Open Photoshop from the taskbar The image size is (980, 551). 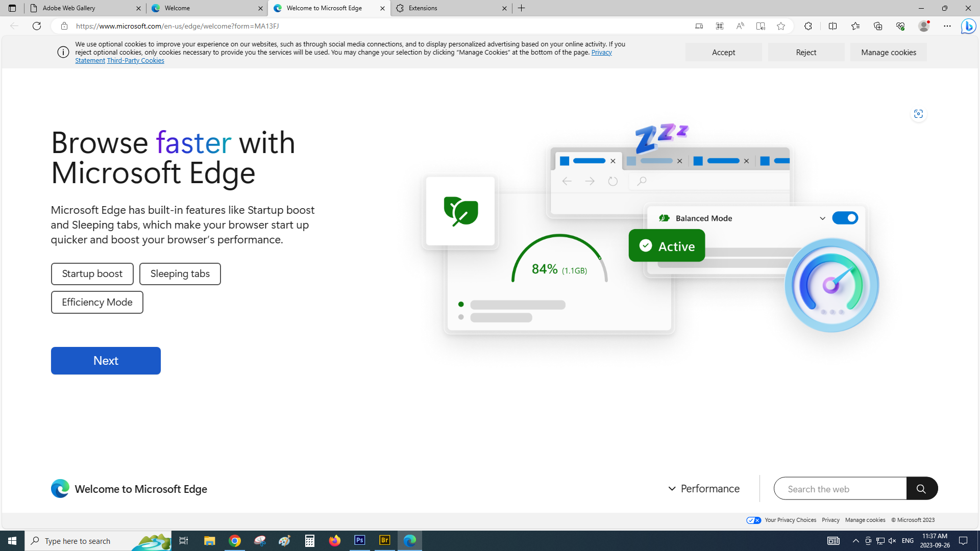(x=360, y=540)
